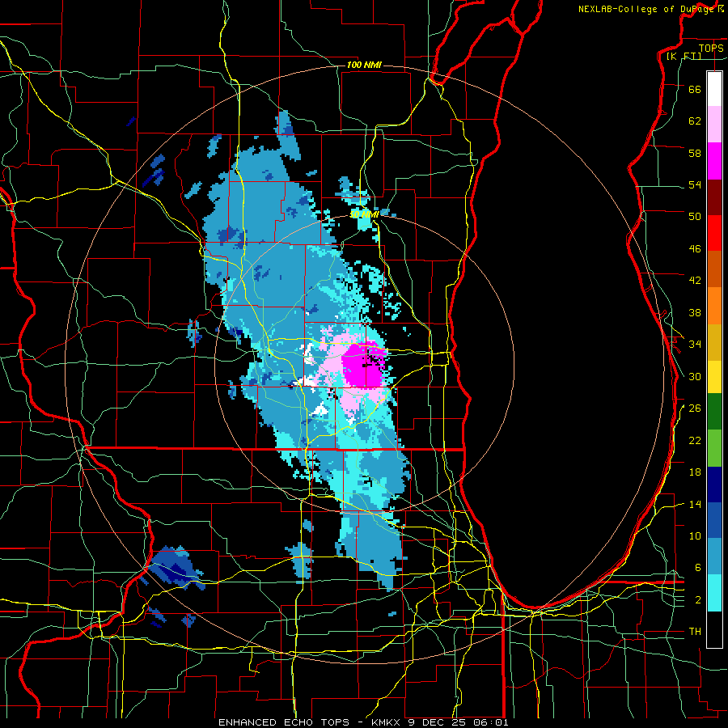This screenshot has width=728, height=728.
Task: Select the steel blue legend swatch
Action: [714, 557]
